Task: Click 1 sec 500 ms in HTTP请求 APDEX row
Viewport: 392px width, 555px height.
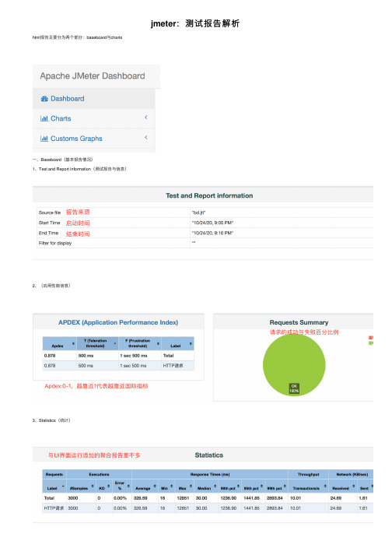Action: tap(133, 366)
